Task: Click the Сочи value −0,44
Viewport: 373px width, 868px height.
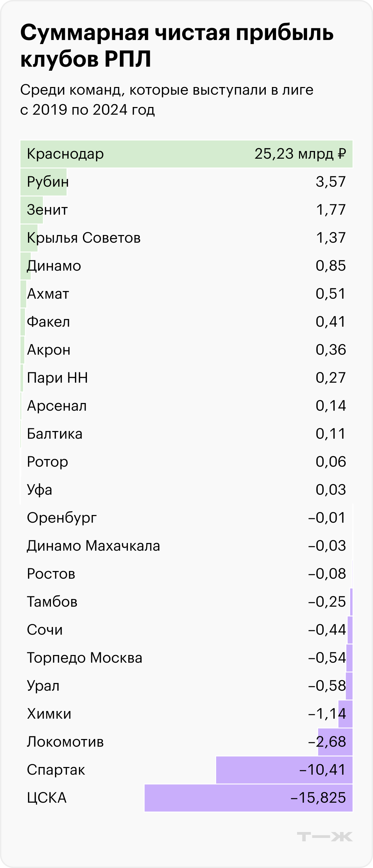Action: [x=327, y=630]
